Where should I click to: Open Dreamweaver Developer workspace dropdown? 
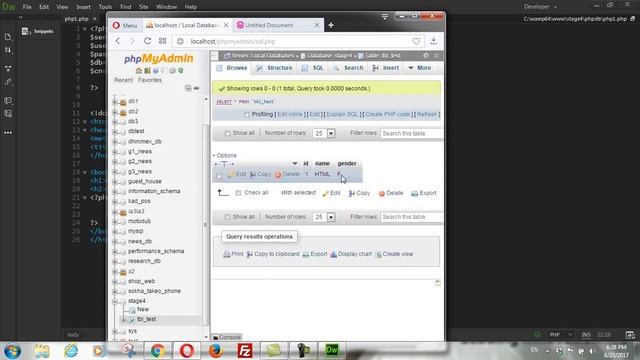pos(540,7)
